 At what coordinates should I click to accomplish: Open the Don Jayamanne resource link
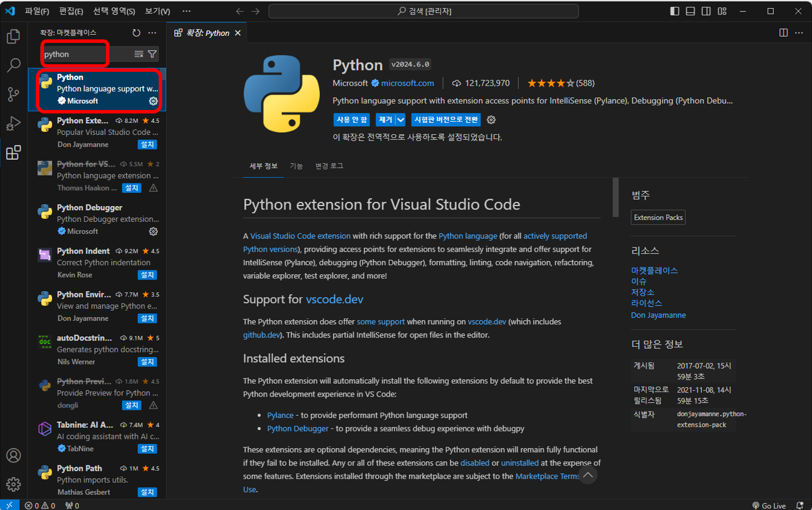(659, 315)
